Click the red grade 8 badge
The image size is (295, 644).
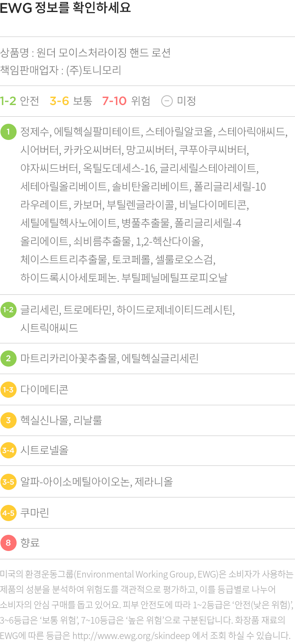(8, 543)
